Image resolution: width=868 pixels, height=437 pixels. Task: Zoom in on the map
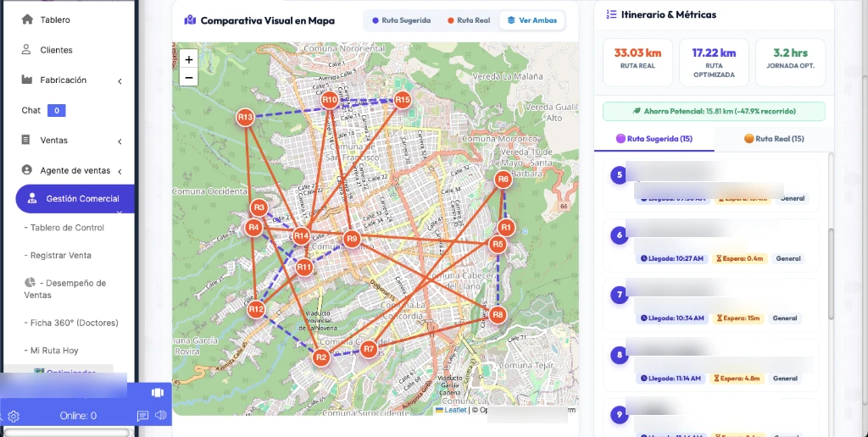[x=189, y=59]
